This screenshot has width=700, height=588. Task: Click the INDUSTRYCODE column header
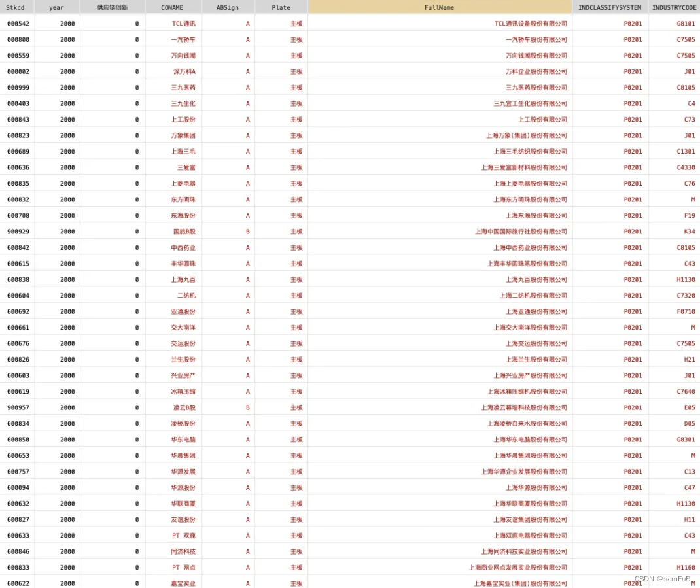pos(674,7)
